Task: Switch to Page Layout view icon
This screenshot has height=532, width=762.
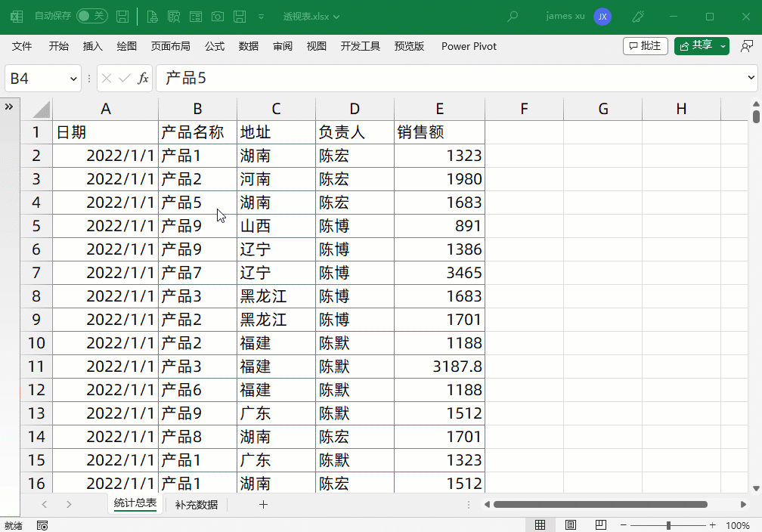Action: 571,524
